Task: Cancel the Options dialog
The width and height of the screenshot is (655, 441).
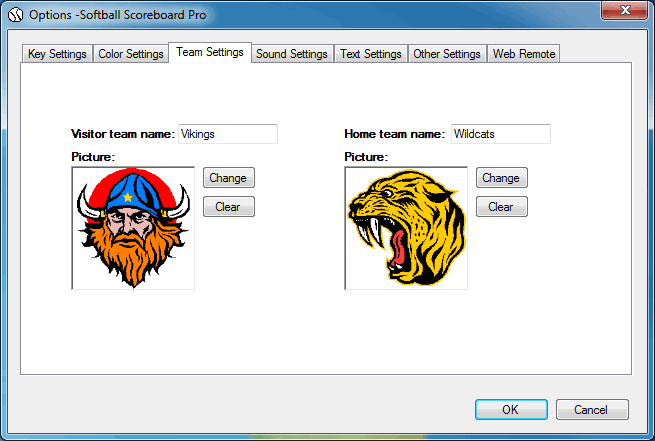Action: click(x=592, y=409)
